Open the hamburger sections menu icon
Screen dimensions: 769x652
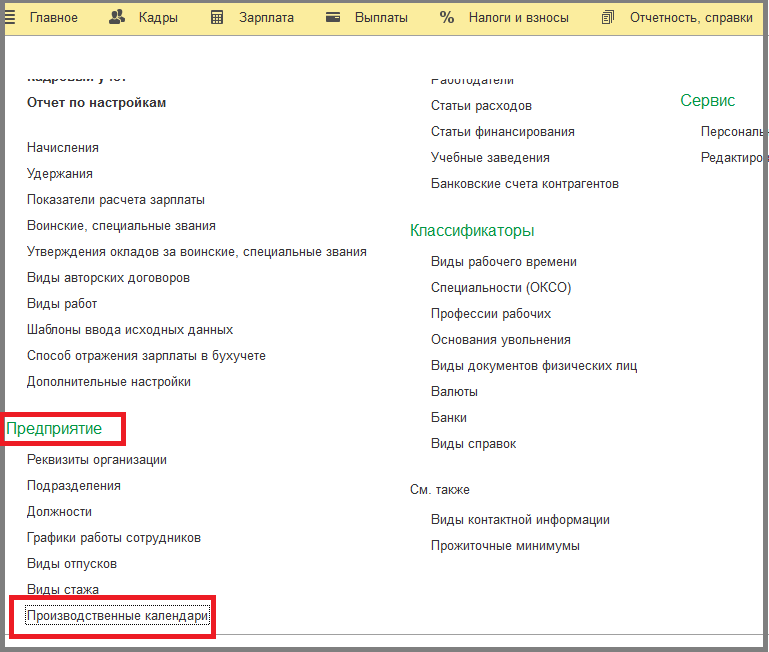[x=10, y=18]
